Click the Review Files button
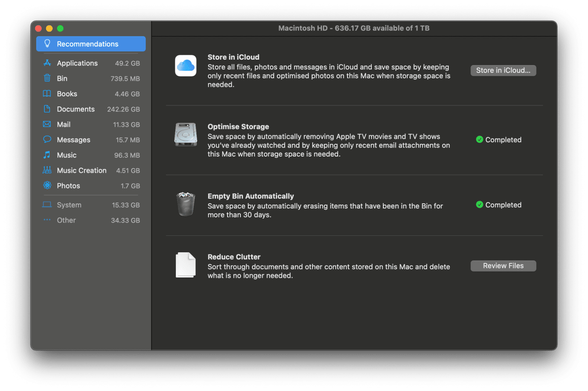The height and width of the screenshot is (391, 588). (x=503, y=266)
